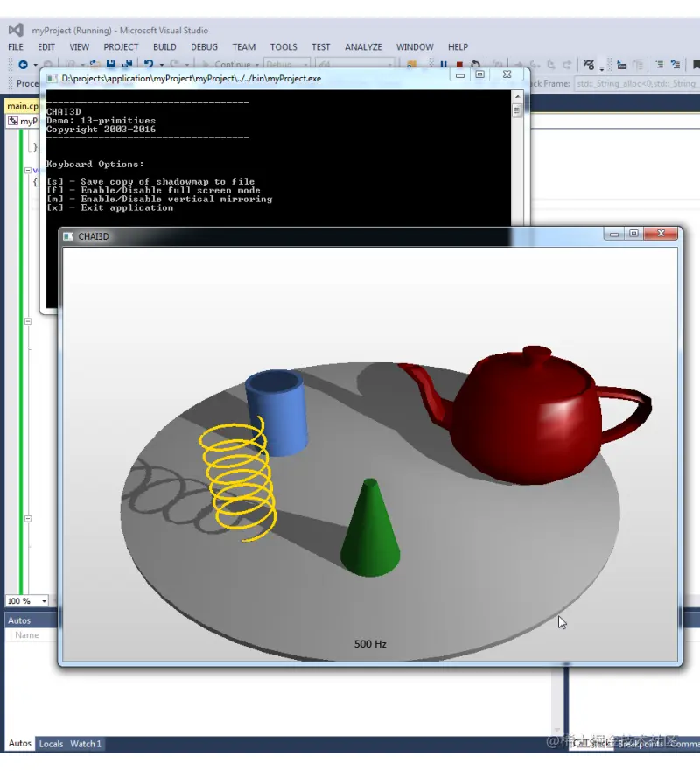Open the TEAM menu
Image resolution: width=700 pixels, height=771 pixels.
244,46
